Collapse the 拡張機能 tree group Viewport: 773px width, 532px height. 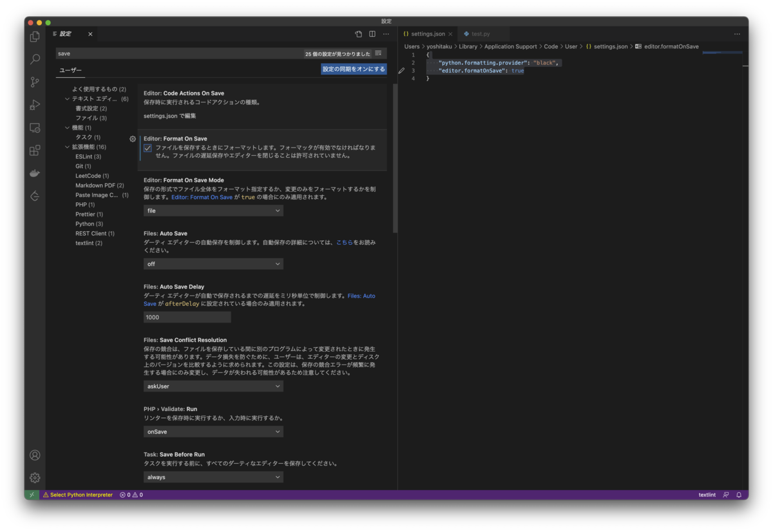click(x=67, y=147)
